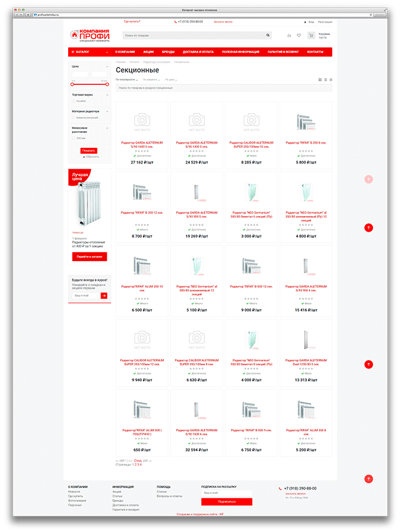Sort by По алфавиту
Image resolution: width=401 pixels, height=532 pixels.
[x=150, y=80]
